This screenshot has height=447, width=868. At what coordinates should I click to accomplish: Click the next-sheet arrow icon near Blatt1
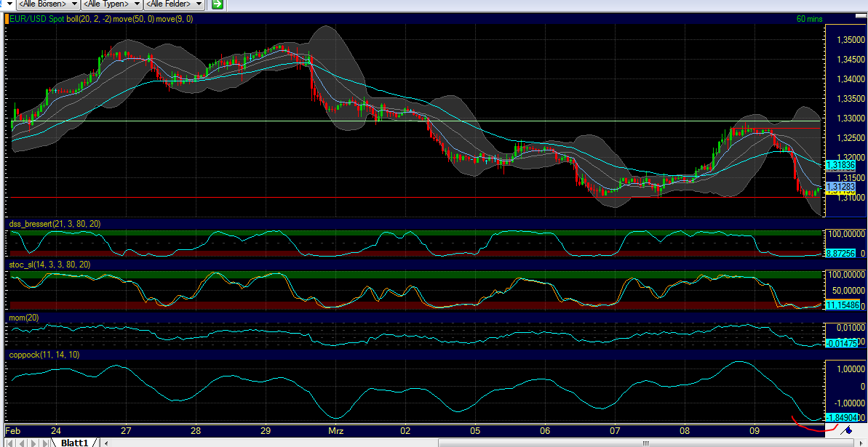[x=33, y=442]
